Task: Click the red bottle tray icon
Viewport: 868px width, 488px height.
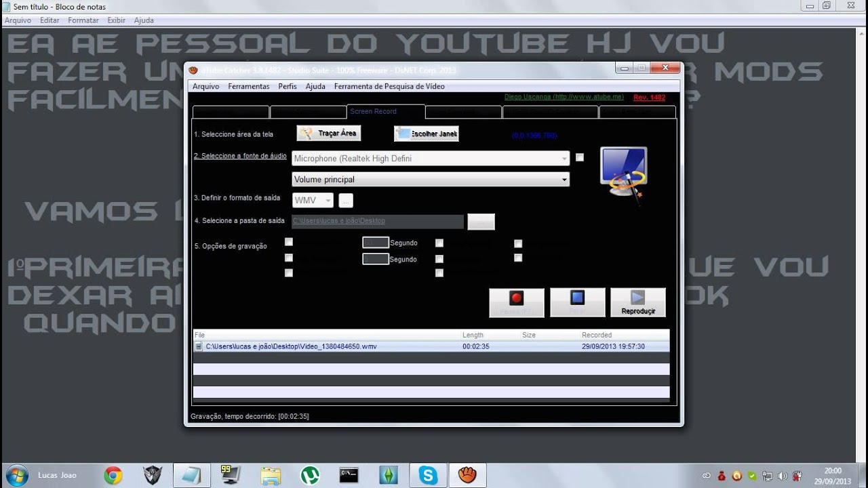Action: (x=722, y=476)
